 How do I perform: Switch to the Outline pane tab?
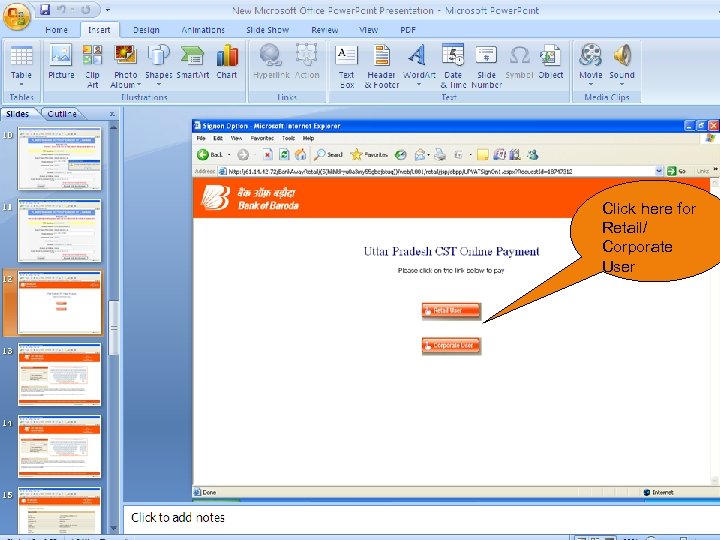[62, 113]
